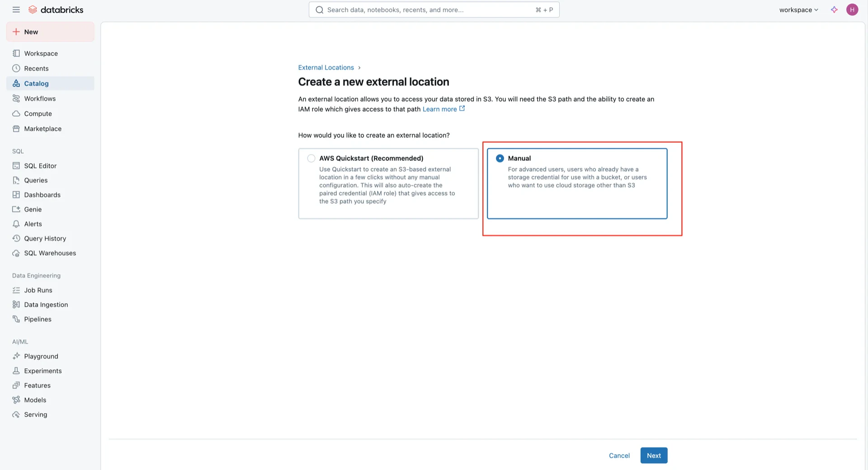Click the Models sidebar icon

click(x=16, y=400)
